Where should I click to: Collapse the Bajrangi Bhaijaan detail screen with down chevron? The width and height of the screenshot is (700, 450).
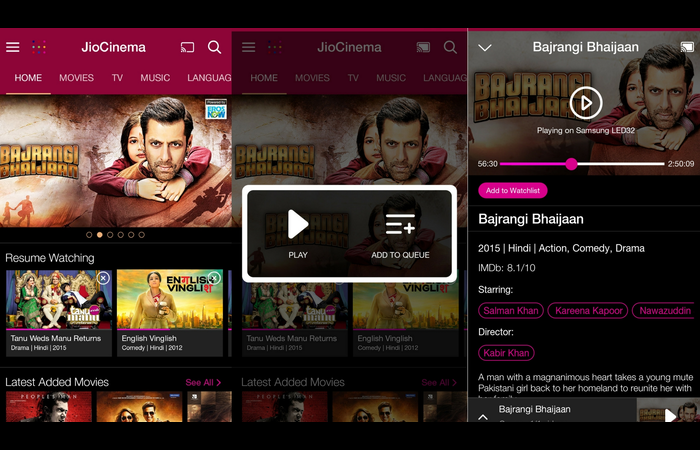click(485, 47)
